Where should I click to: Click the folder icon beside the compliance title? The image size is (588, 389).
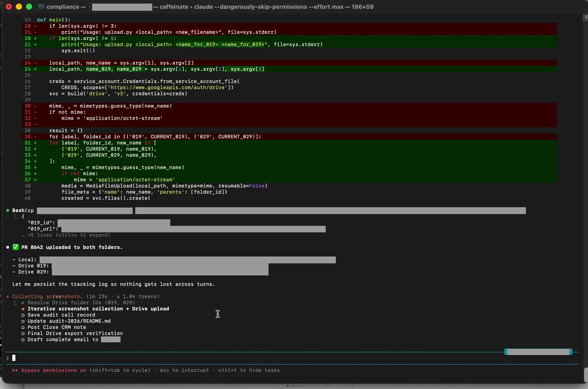(41, 7)
